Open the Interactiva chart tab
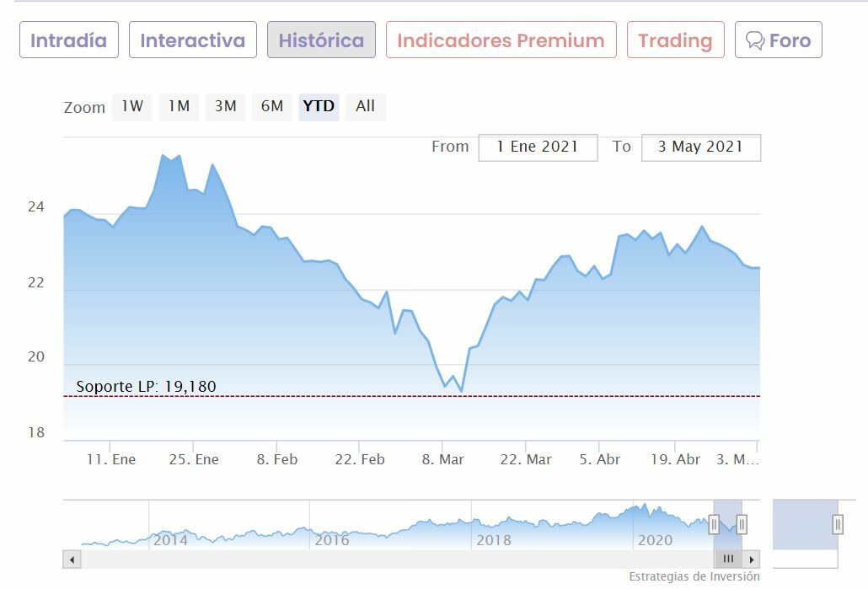This screenshot has width=868, height=589. tap(193, 40)
